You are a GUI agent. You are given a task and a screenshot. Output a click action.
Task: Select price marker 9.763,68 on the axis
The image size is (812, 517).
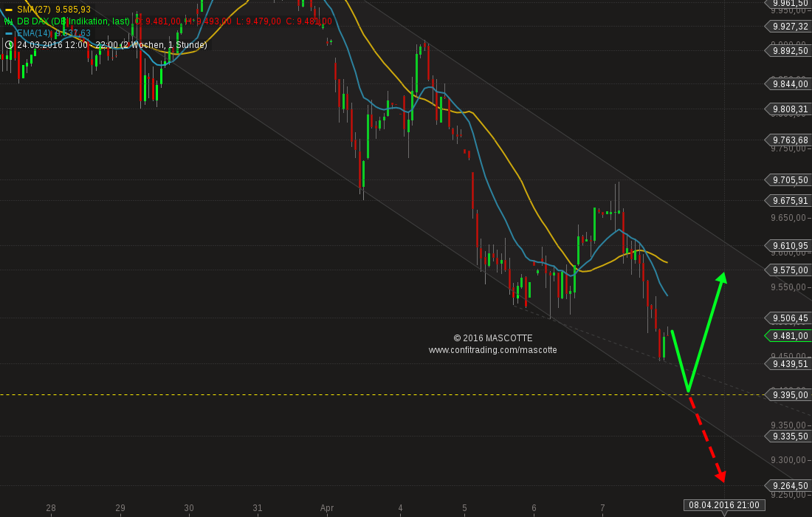pos(788,140)
